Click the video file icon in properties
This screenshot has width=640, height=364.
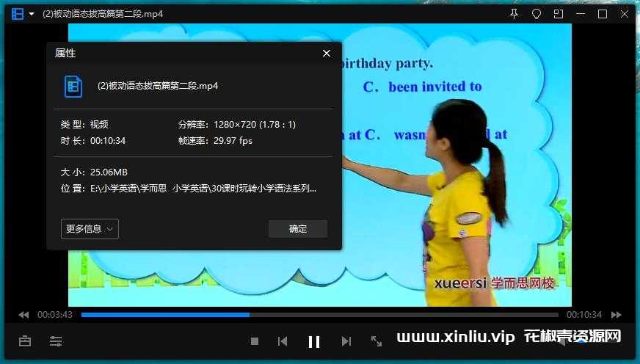pyautogui.click(x=73, y=86)
